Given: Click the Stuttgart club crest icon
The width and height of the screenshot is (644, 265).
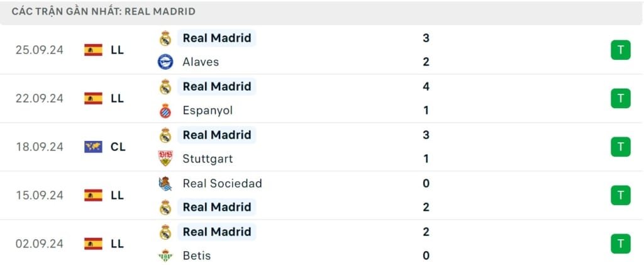Looking at the screenshot, I should point(165,159).
